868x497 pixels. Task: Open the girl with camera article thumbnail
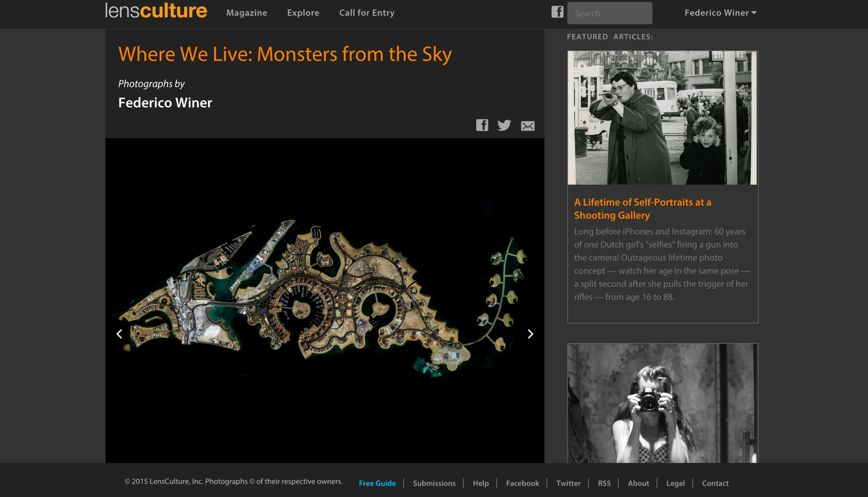click(662, 403)
